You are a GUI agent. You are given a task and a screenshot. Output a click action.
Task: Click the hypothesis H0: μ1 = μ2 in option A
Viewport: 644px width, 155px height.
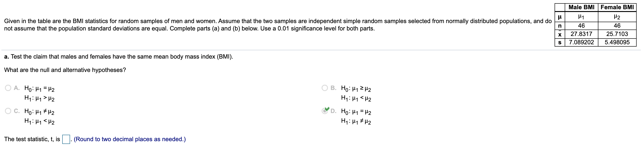pyautogui.click(x=39, y=89)
